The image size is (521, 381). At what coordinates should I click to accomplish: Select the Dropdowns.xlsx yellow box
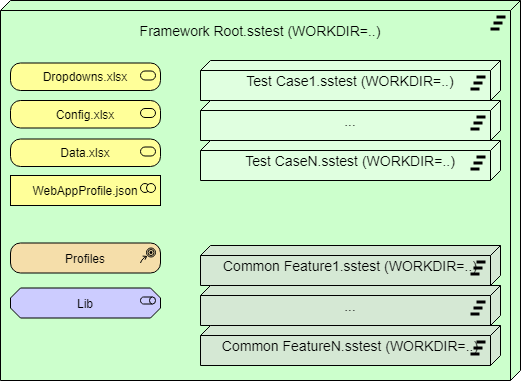pos(85,77)
